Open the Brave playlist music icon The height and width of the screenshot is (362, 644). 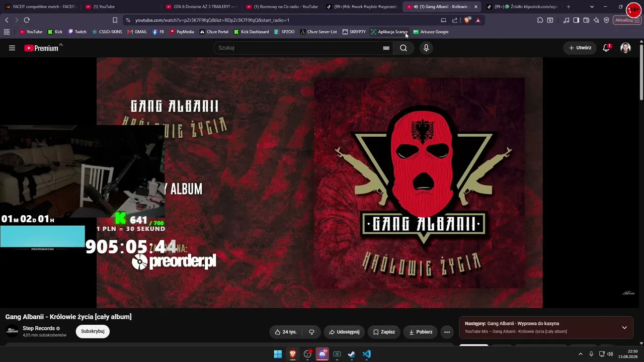click(x=567, y=20)
